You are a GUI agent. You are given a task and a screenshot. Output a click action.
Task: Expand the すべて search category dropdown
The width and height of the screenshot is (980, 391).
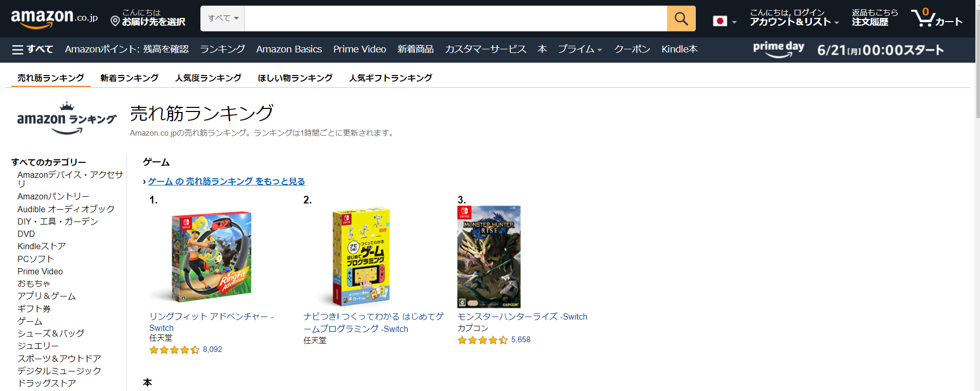223,18
